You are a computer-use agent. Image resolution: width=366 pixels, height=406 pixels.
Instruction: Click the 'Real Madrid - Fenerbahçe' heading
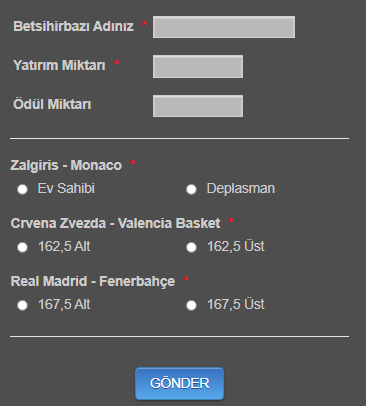(x=93, y=281)
